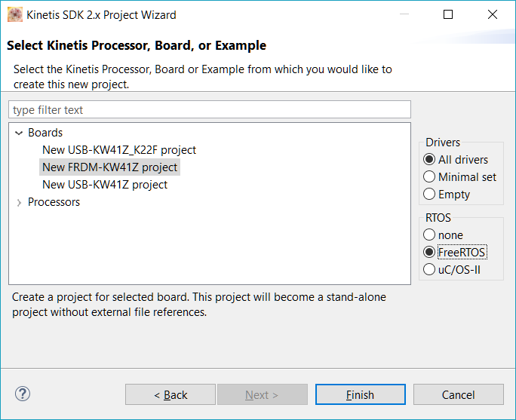Select the Empty drivers option
The height and width of the screenshot is (420, 516).
(430, 195)
